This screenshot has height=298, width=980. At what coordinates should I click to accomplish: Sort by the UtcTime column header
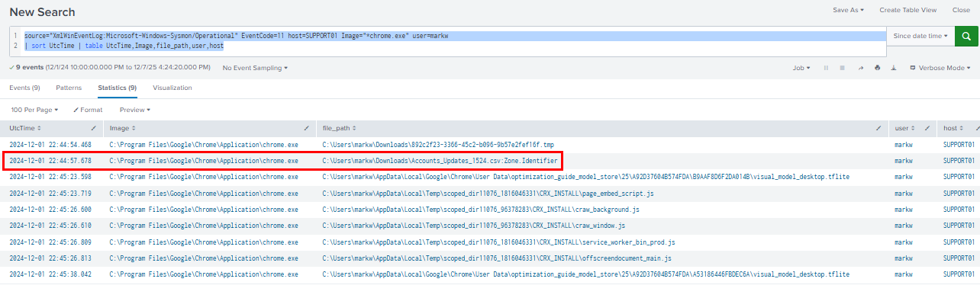[x=25, y=128]
